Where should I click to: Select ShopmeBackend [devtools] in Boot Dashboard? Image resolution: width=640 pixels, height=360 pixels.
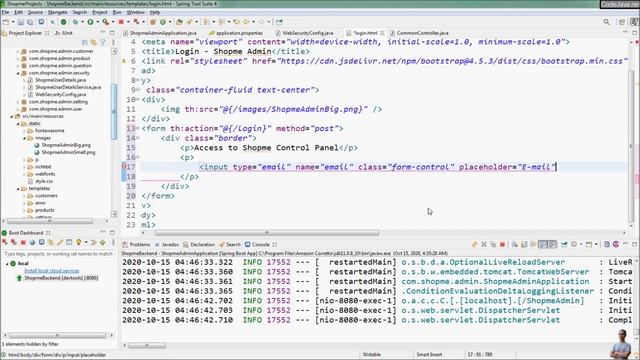[x=61, y=278]
